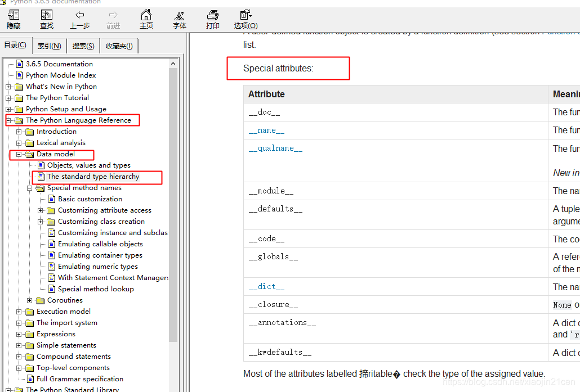The image size is (580, 392).
Task: Select Basic customization page
Action: click(90, 199)
